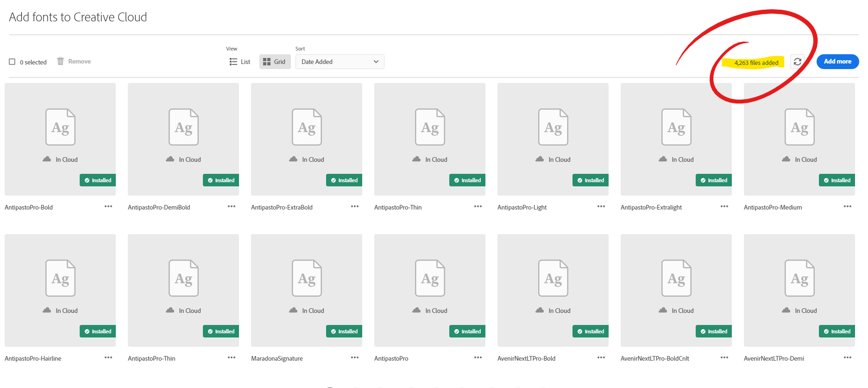The width and height of the screenshot is (868, 388).
Task: Select the AntipastoPro regular font card thumbnail
Action: click(430, 290)
